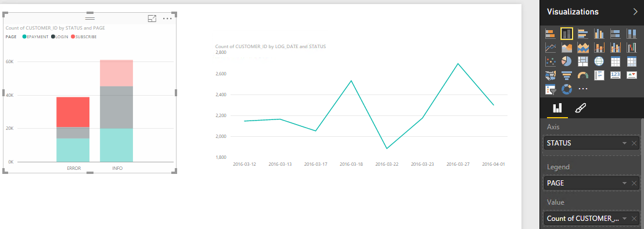Click the 2016-04-01 date axis label
The image size is (644, 229).
point(493,164)
